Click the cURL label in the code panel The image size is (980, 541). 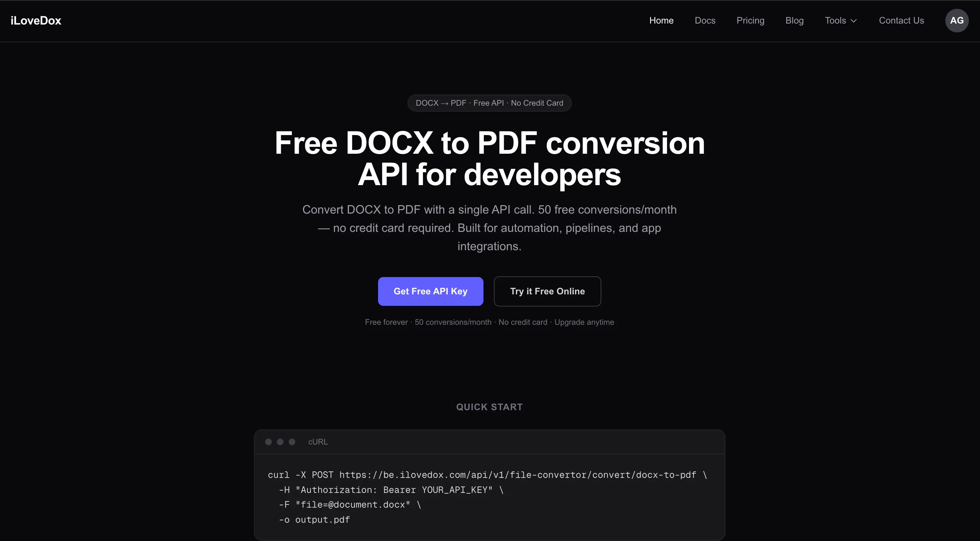click(x=318, y=442)
